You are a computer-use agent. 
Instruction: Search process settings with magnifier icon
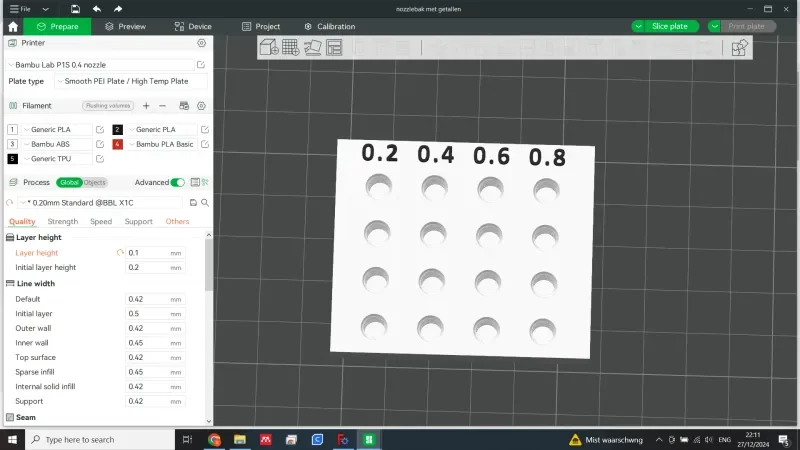[x=205, y=203]
